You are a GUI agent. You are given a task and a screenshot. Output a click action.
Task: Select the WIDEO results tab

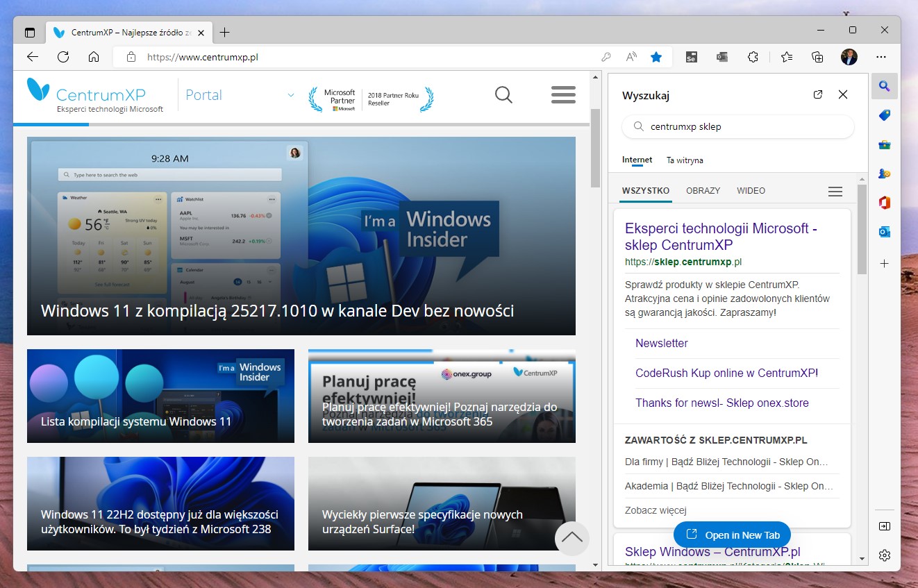[751, 190]
